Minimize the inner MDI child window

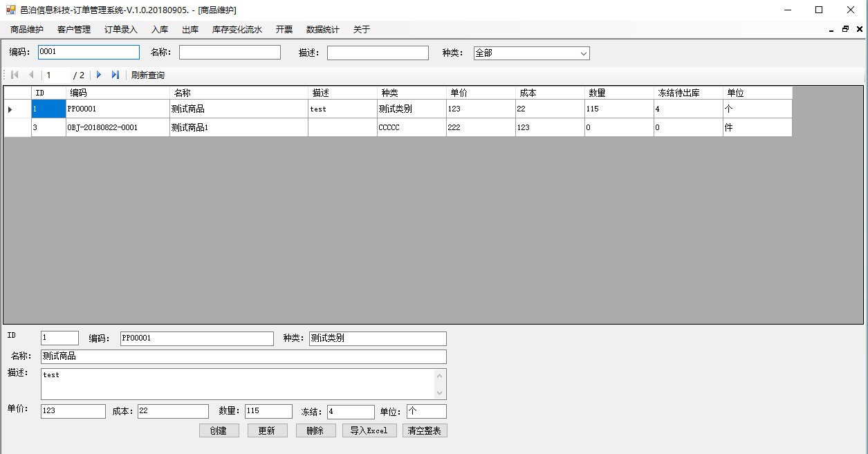(831, 30)
